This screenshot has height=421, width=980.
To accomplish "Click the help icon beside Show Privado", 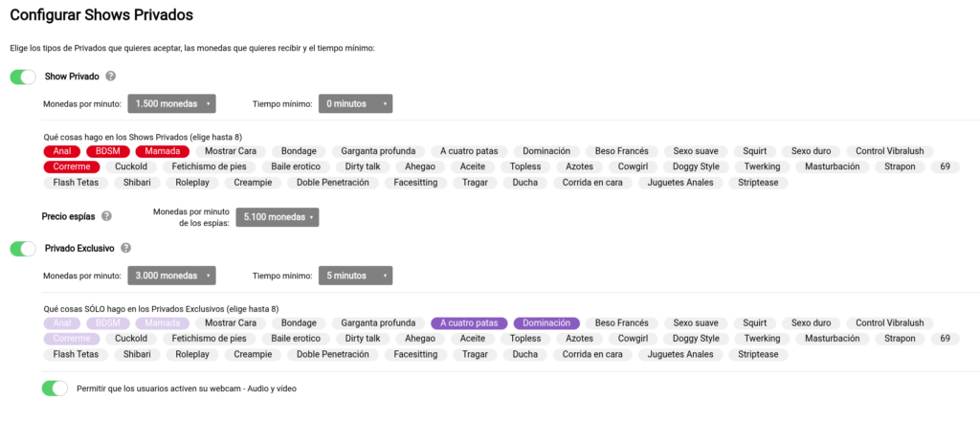I will [111, 77].
